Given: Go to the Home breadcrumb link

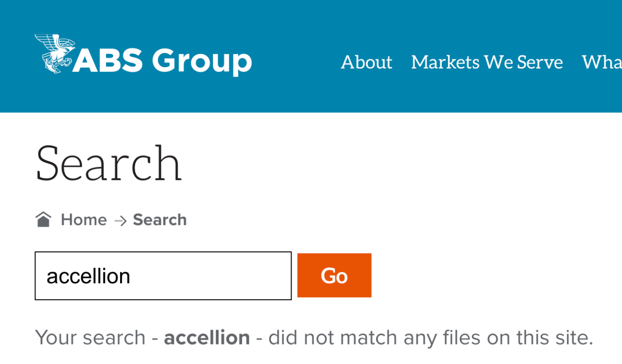Looking at the screenshot, I should coord(84,220).
